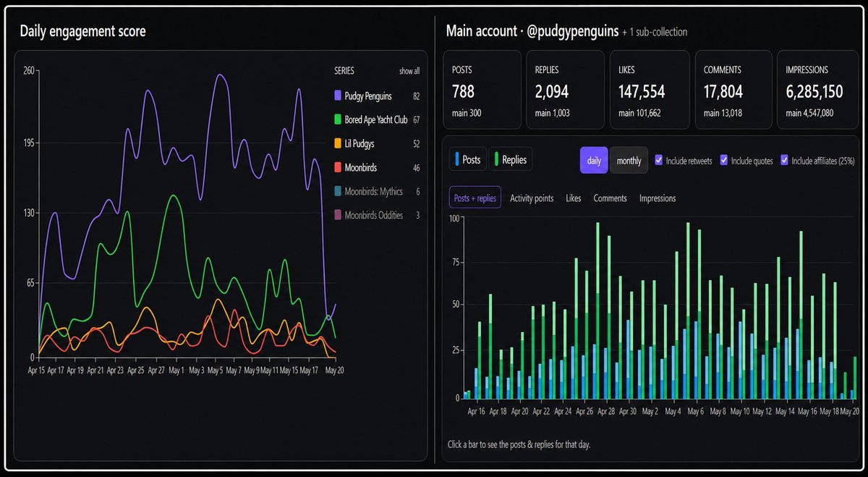Click the 'Daily engagement score' heading
The image size is (868, 477).
[82, 30]
